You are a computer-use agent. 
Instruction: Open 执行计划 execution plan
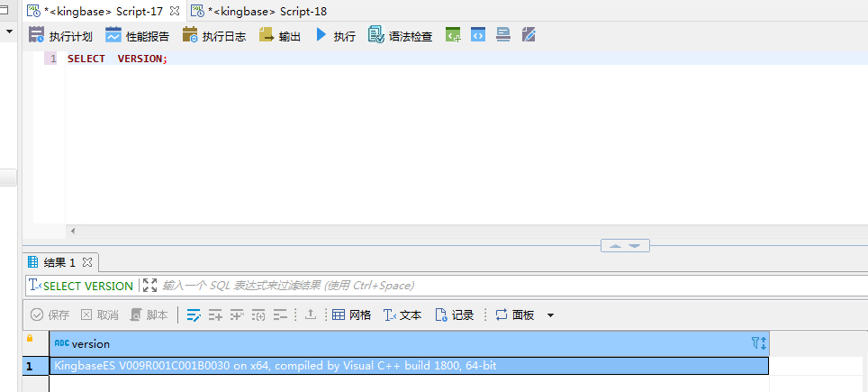click(x=60, y=36)
